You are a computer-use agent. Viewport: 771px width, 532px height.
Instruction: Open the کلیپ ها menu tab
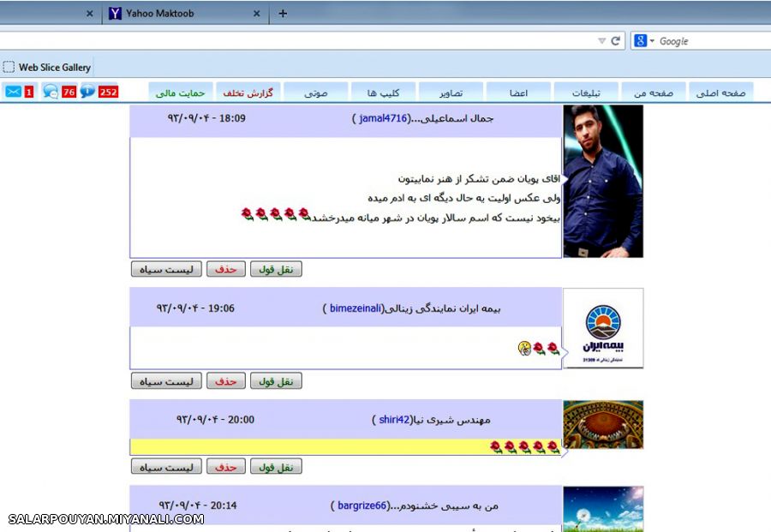pyautogui.click(x=383, y=93)
